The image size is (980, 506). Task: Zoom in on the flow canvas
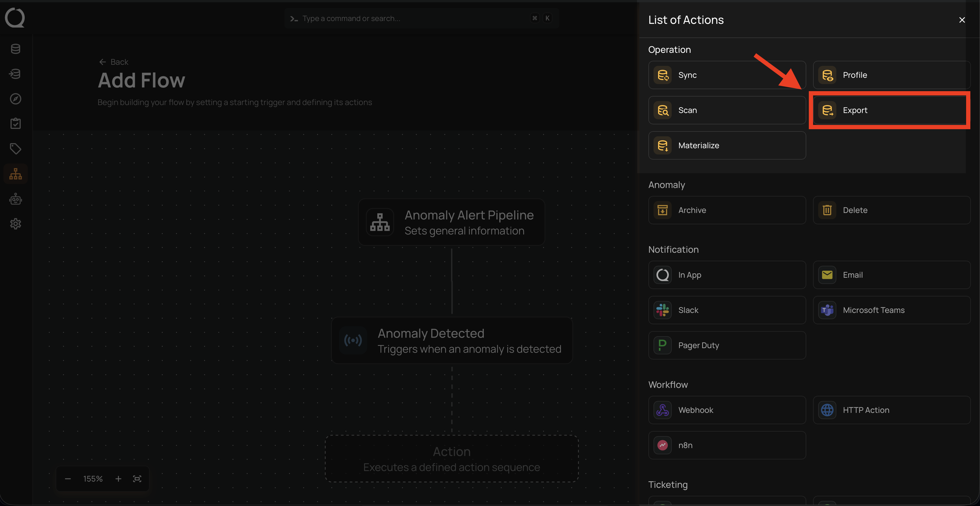pyautogui.click(x=118, y=479)
